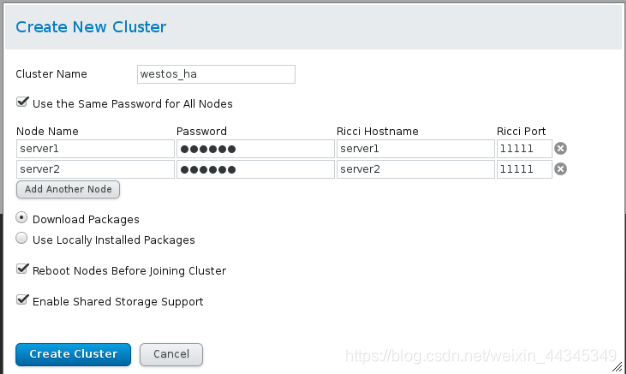The height and width of the screenshot is (374, 626).
Task: Cancel the new cluster dialog
Action: [x=171, y=354]
